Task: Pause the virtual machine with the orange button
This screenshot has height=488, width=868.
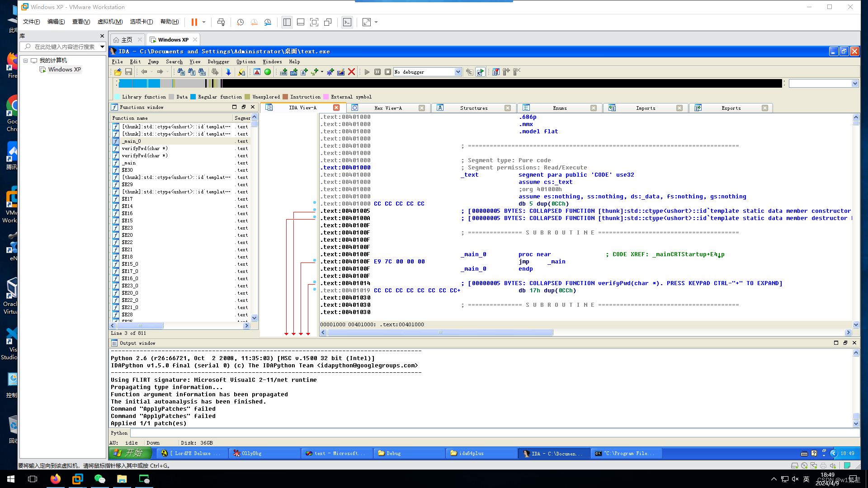Action: (194, 22)
